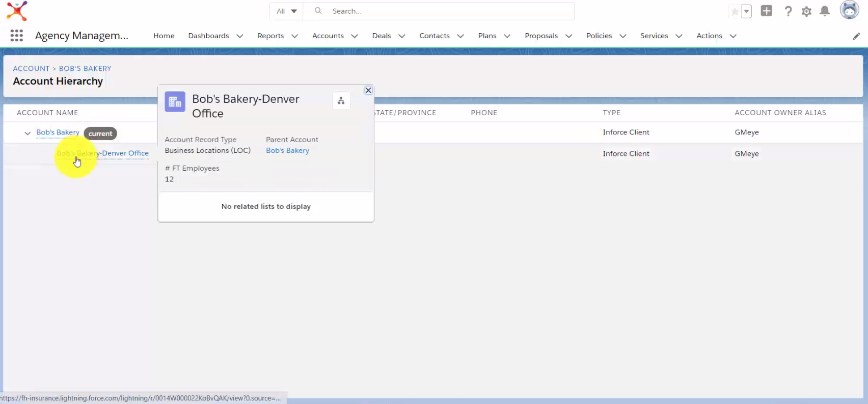The image size is (868, 404).
Task: Click GMeye in the Denver Office row
Action: 747,154
